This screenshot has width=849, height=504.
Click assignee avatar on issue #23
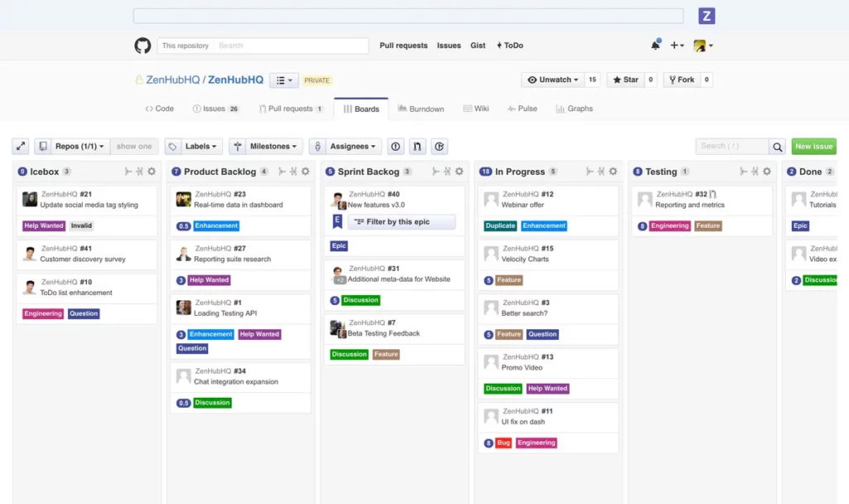pos(183,199)
